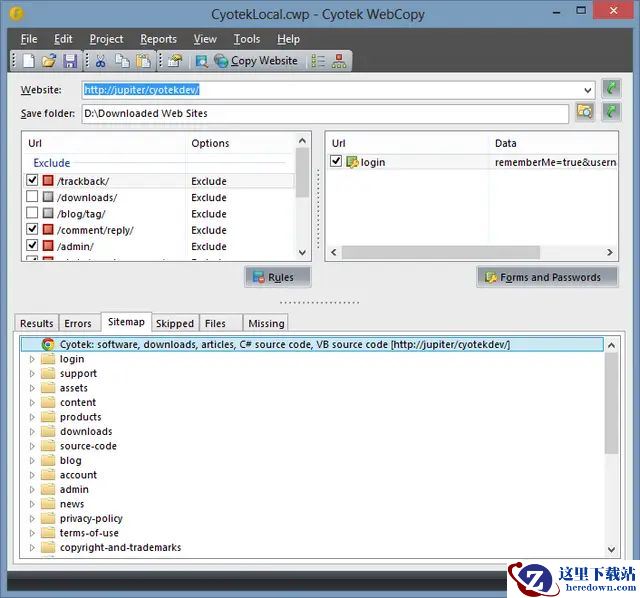The height and width of the screenshot is (598, 640).
Task: Click the red icon beside /comment/reply/
Action: tap(48, 229)
